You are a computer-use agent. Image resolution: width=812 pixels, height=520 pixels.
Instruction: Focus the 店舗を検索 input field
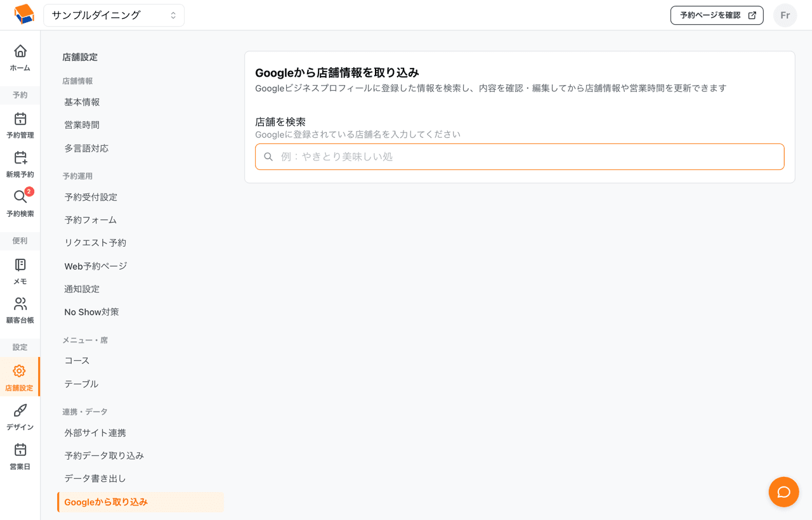click(x=520, y=157)
